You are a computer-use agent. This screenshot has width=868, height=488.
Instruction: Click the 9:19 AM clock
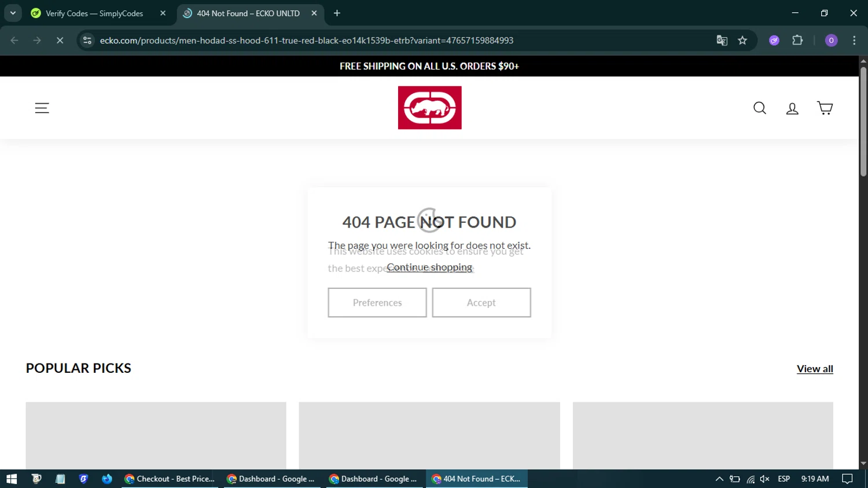tap(815, 479)
